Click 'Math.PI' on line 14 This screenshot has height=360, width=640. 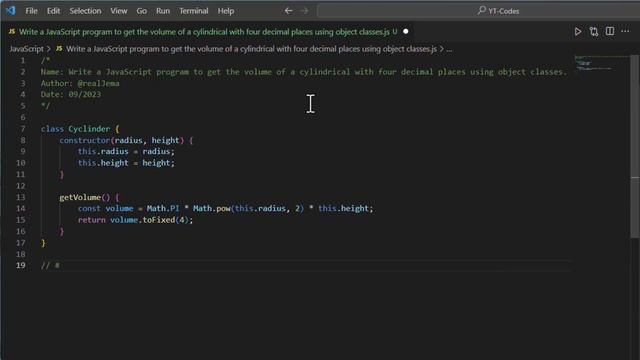tap(163, 209)
